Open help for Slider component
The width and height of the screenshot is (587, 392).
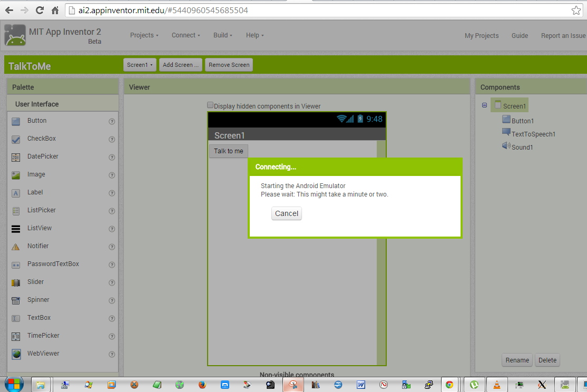tap(112, 283)
